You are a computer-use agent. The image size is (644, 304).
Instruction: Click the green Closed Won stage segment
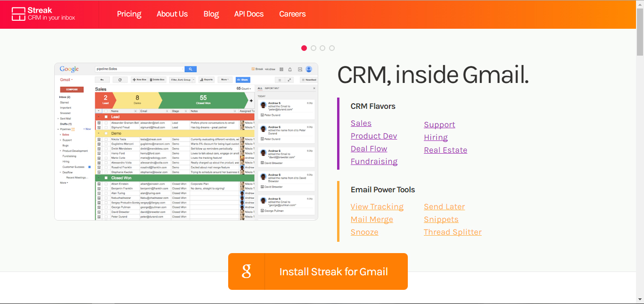(x=203, y=100)
